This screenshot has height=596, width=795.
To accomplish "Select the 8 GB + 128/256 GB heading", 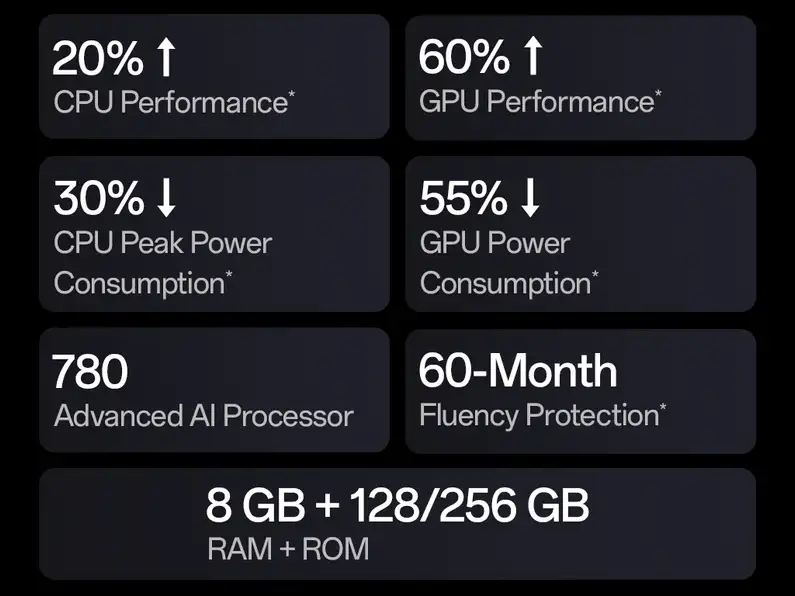I will tap(397, 506).
